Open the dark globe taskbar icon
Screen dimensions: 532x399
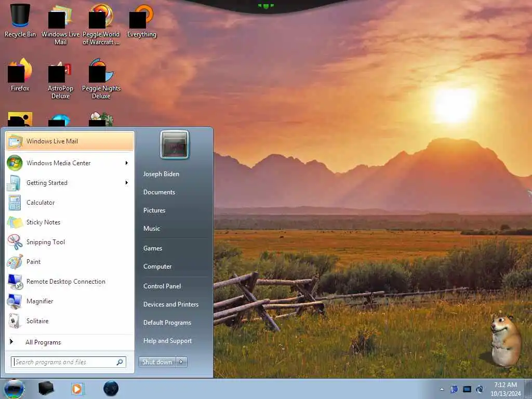(x=111, y=389)
